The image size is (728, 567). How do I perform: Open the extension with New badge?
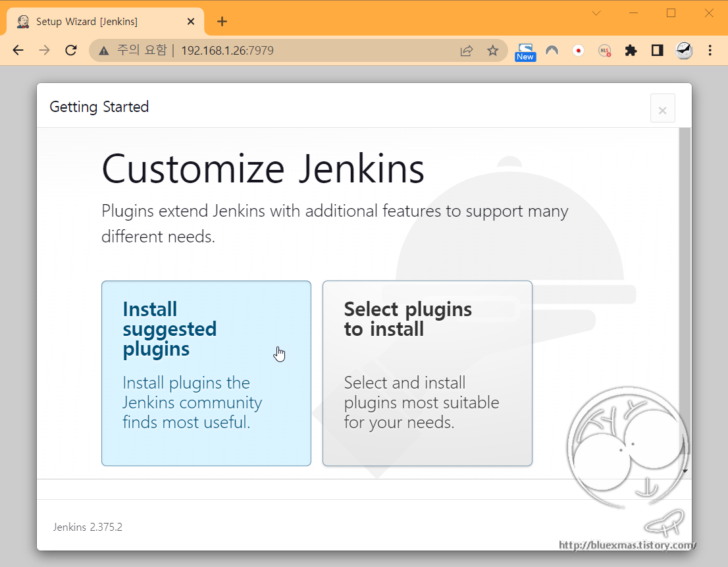(525, 52)
